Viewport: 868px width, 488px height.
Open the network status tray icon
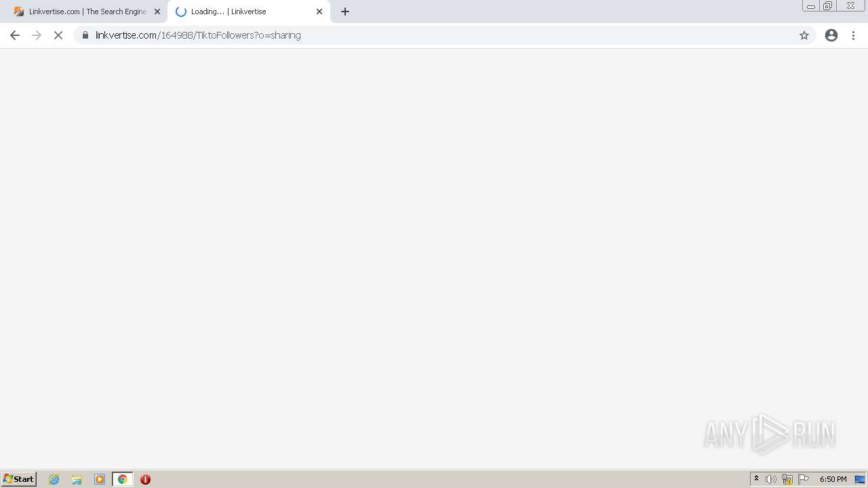(x=787, y=479)
